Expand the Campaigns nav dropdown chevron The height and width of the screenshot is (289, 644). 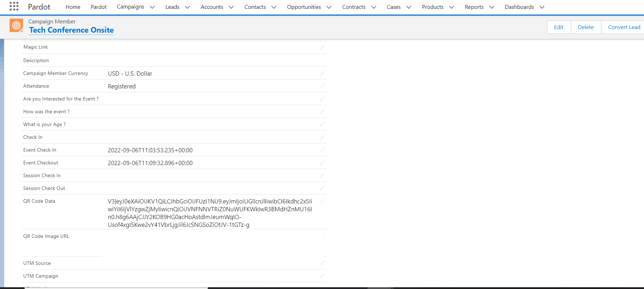click(152, 7)
